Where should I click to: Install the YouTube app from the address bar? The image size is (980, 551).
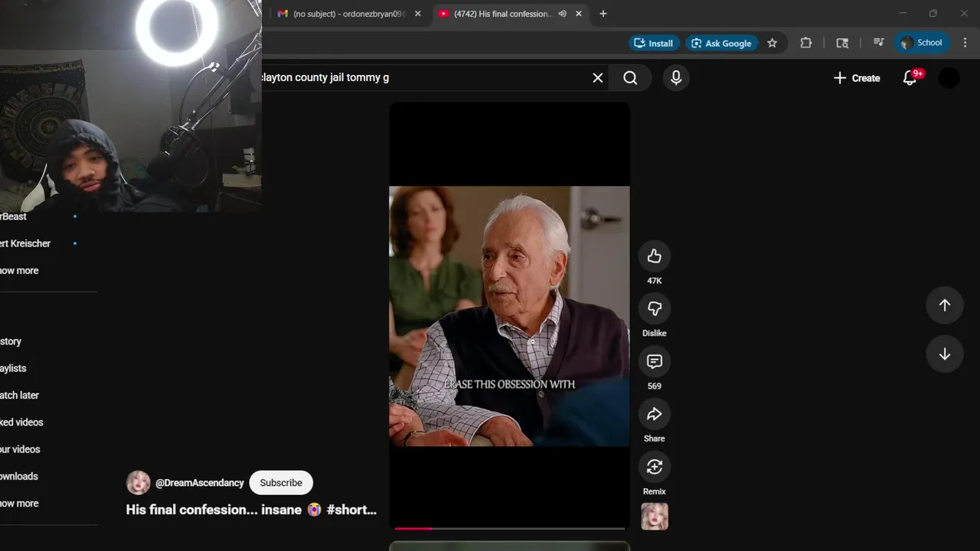653,43
